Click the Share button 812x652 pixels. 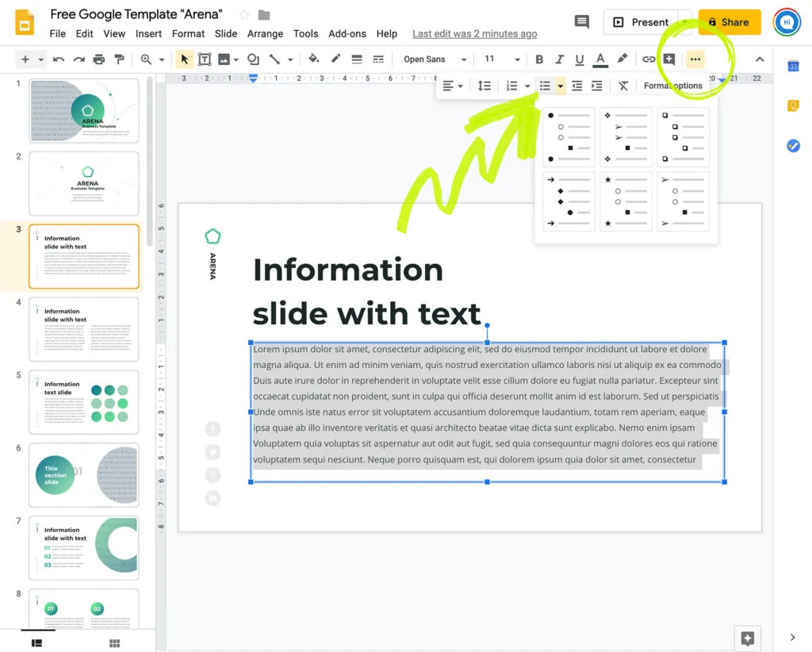coord(730,22)
